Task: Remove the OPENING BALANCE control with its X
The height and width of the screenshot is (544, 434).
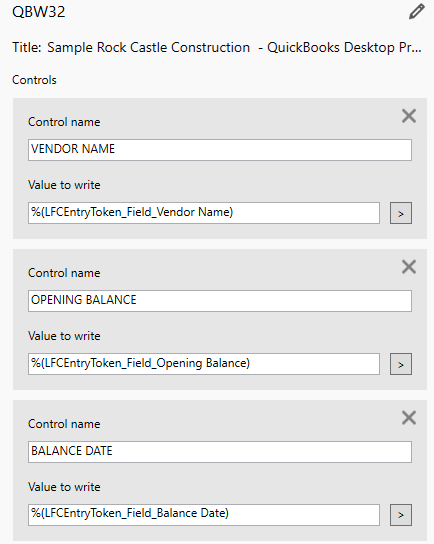Action: coord(409,267)
